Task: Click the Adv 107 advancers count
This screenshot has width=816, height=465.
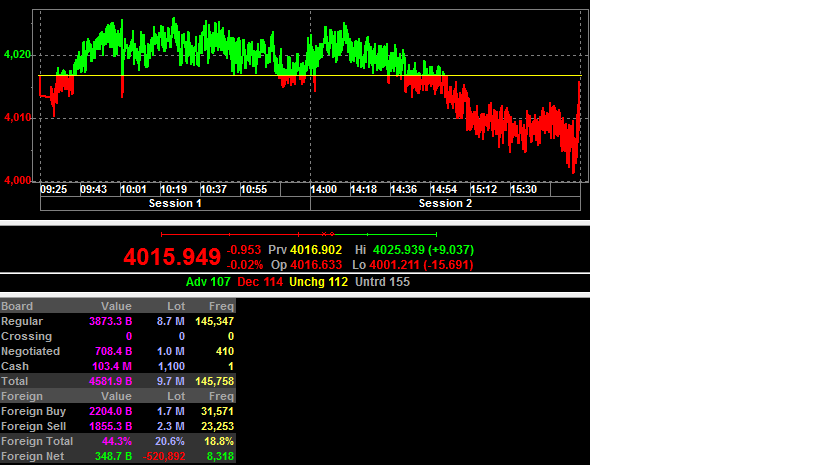Action: coord(208,282)
